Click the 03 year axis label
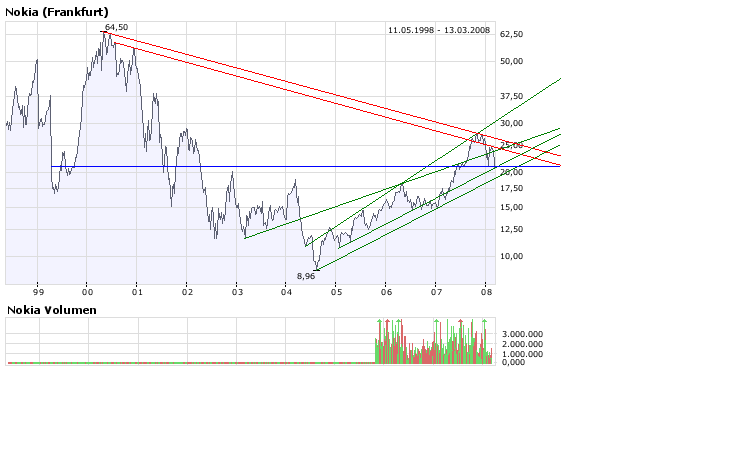The width and height of the screenshot is (738, 475). coord(237,292)
